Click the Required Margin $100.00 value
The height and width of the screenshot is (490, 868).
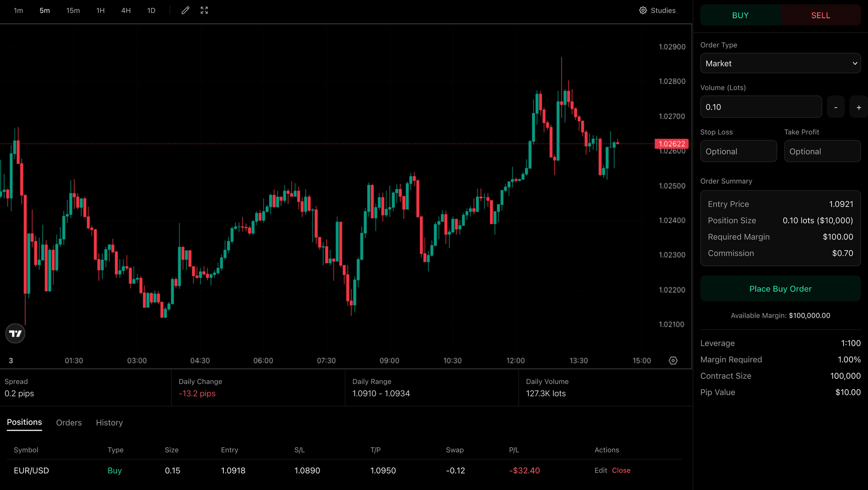(838, 237)
